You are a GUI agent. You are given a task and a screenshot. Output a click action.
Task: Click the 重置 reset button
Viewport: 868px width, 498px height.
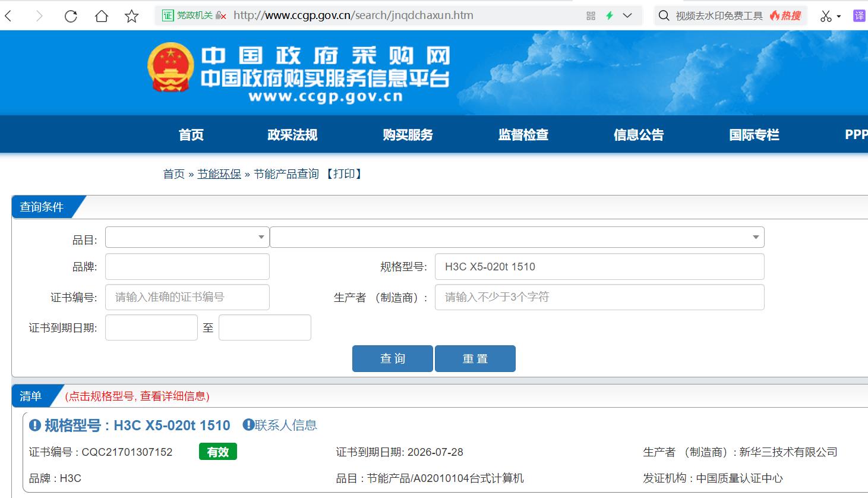[475, 358]
